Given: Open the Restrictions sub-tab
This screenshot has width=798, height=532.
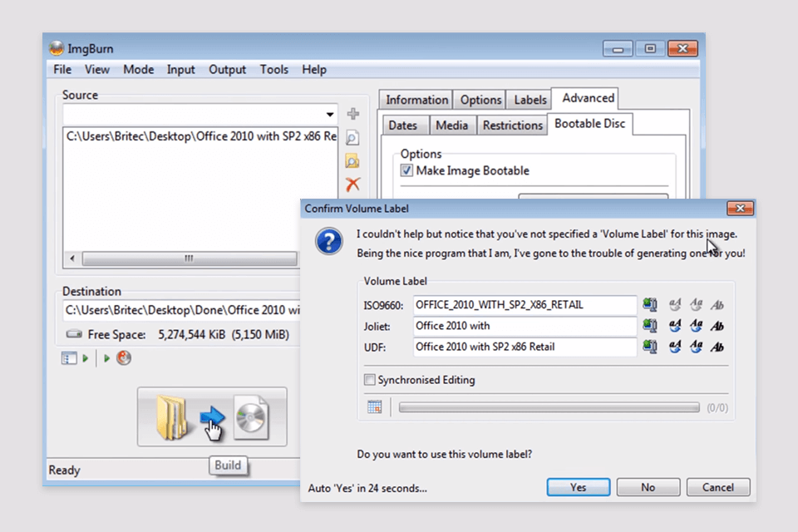Looking at the screenshot, I should [512, 126].
